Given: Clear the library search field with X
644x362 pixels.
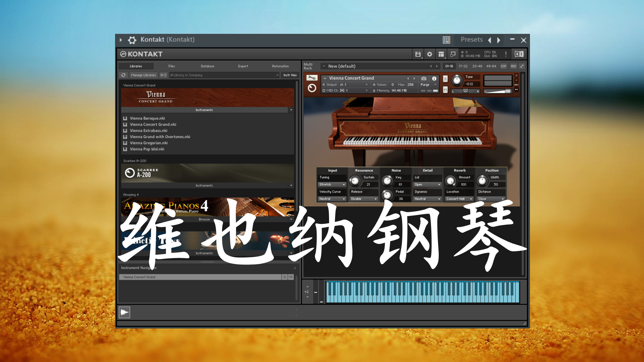Looking at the screenshot, I should [x=277, y=75].
